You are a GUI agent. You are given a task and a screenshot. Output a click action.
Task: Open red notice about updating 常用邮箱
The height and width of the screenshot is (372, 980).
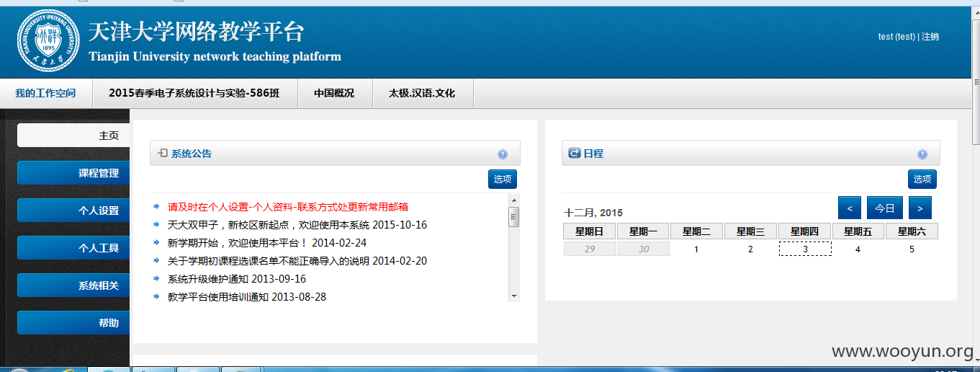point(288,207)
